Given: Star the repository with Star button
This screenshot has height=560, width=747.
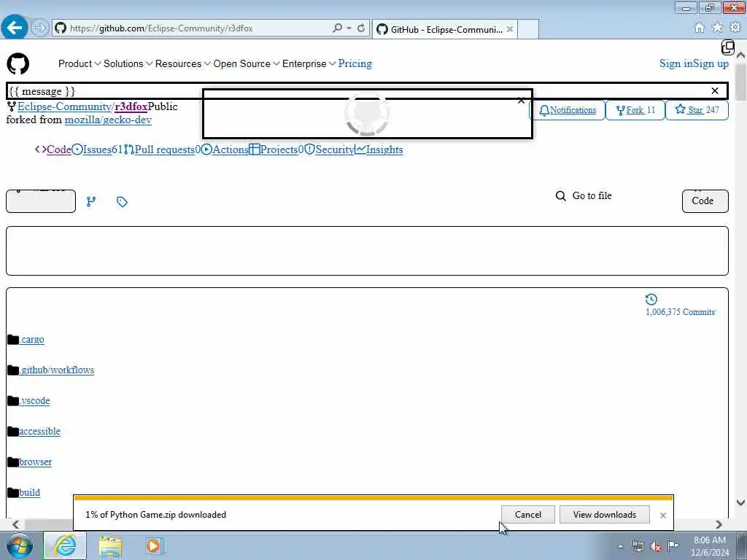Looking at the screenshot, I should click(x=697, y=110).
